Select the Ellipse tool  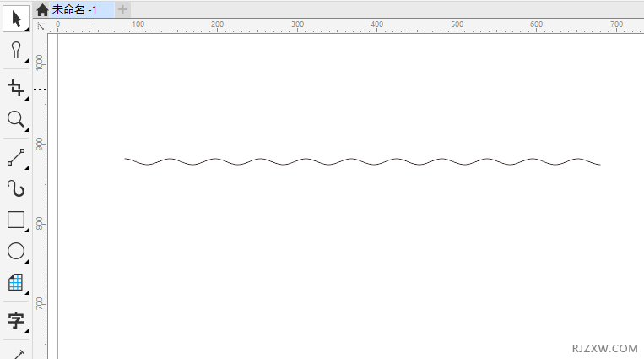point(15,251)
